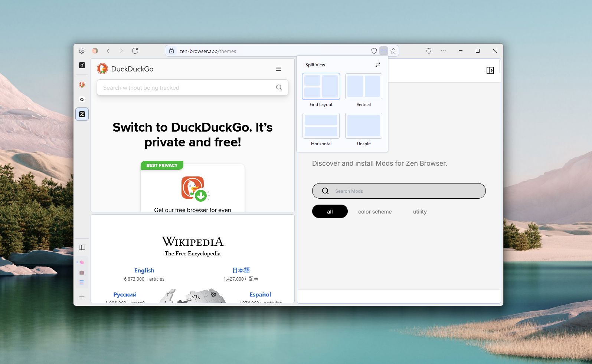Open the three-dots application menu
The image size is (592, 364).
[x=443, y=51]
